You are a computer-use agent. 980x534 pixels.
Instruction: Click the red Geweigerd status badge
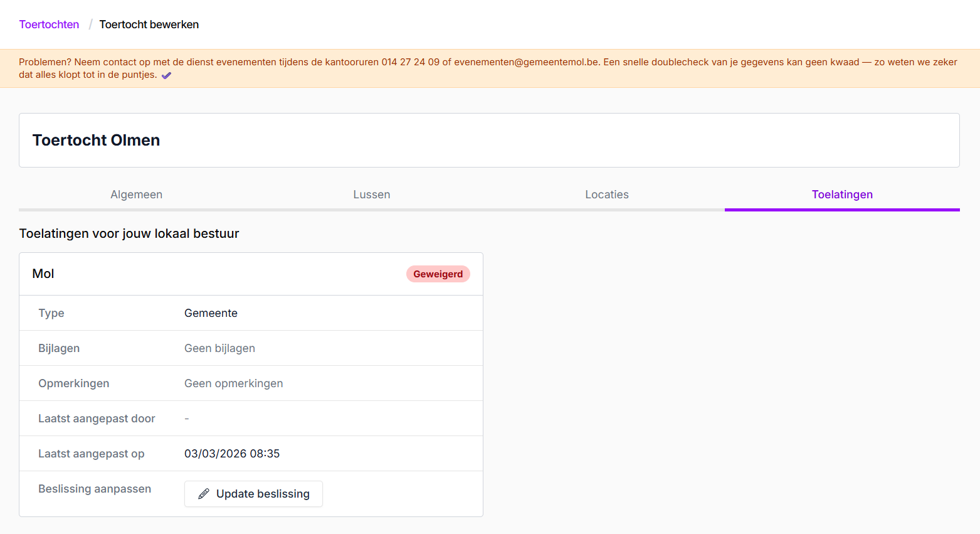pos(438,274)
